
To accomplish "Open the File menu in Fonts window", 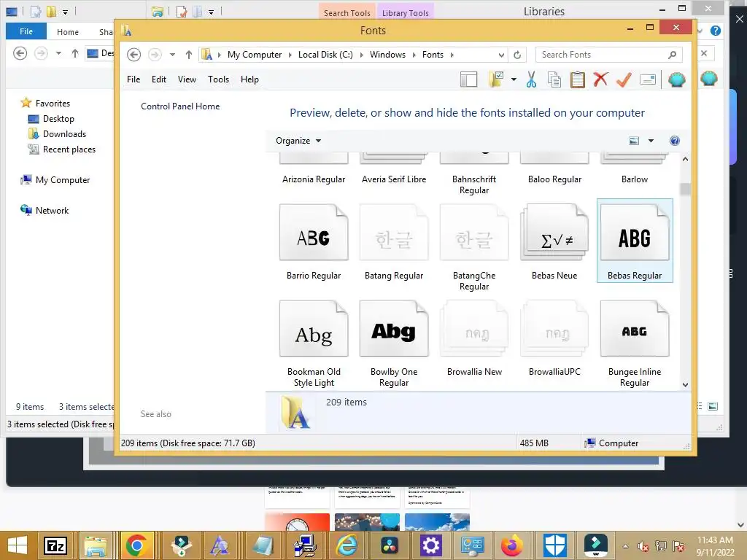I will click(x=133, y=79).
